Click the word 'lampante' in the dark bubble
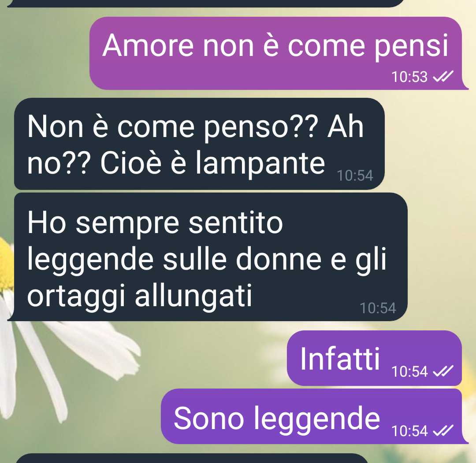This screenshot has width=476, height=463. click(260, 163)
